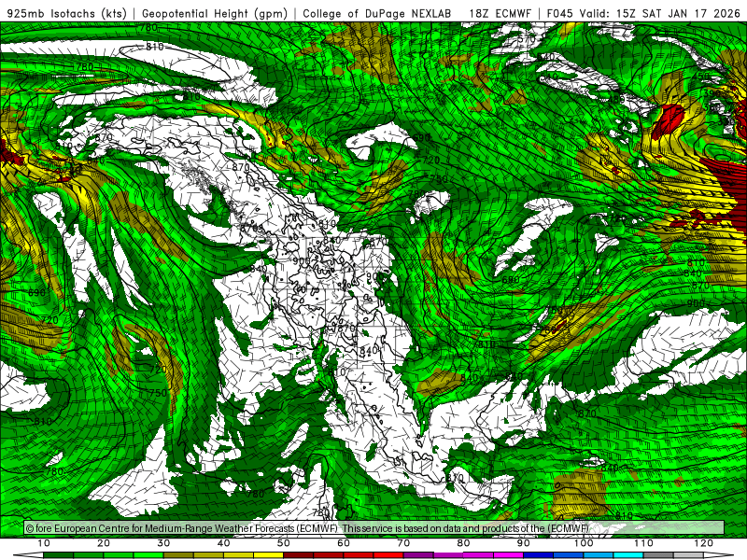Viewport: 747px width, 560px height.
Task: Select the 120 kts legend label
Action: pos(704,543)
